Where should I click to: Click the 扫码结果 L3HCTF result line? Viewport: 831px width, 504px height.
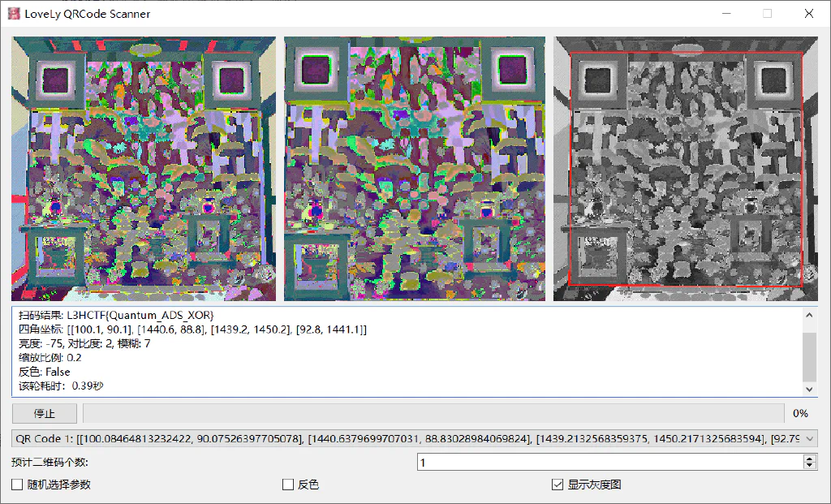(x=116, y=316)
